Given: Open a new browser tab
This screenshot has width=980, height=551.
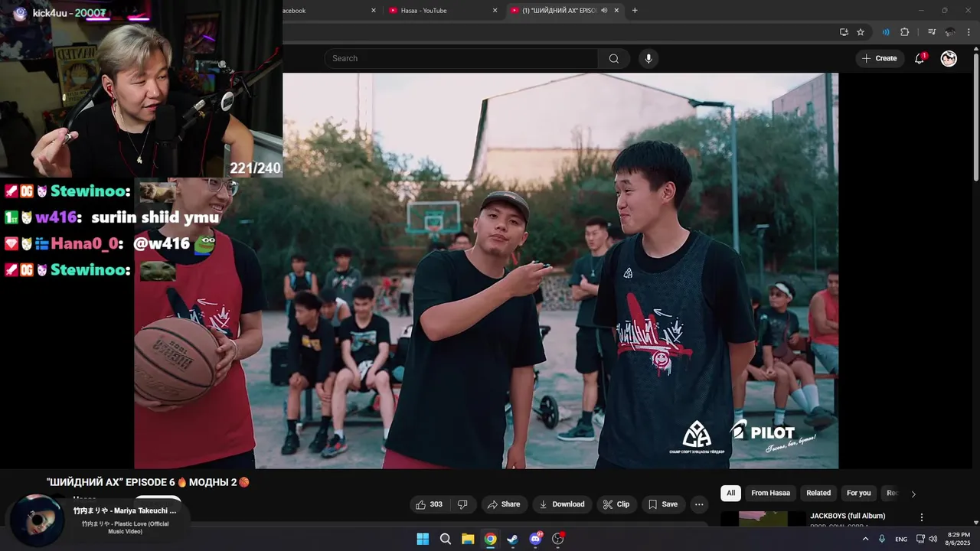Looking at the screenshot, I should point(635,11).
